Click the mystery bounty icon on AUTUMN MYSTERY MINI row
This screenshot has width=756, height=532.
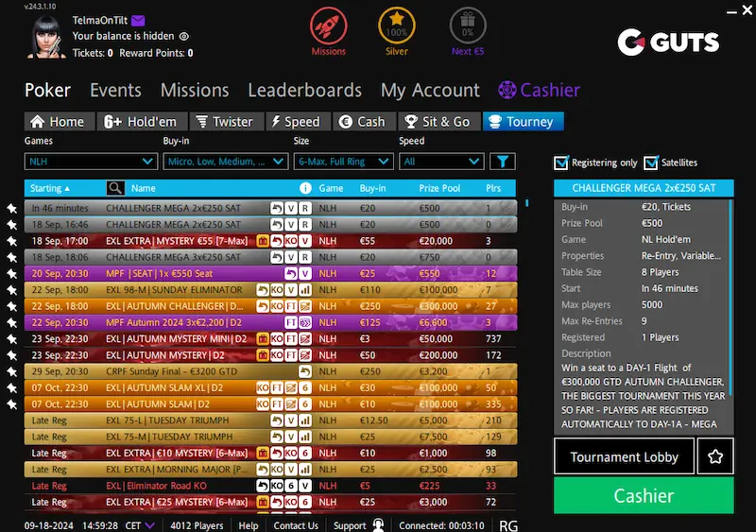pyautogui.click(x=263, y=339)
